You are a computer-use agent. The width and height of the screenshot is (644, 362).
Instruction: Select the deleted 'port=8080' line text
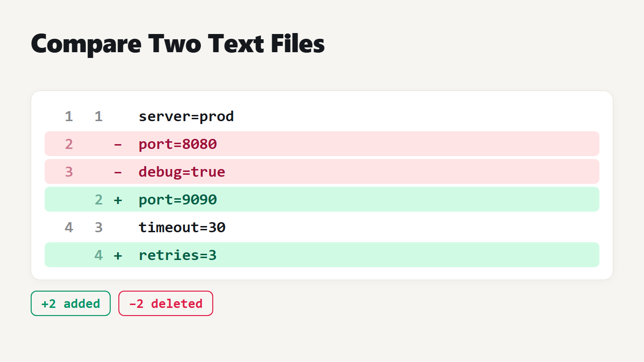coord(178,144)
